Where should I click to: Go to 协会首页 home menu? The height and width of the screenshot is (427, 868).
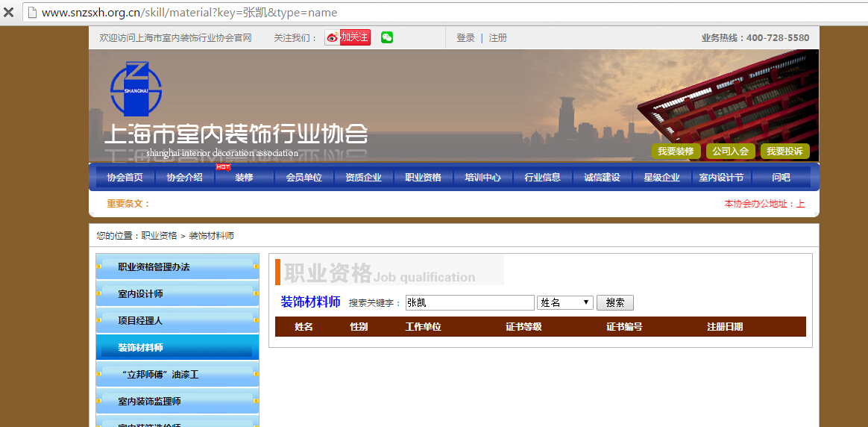point(125,177)
